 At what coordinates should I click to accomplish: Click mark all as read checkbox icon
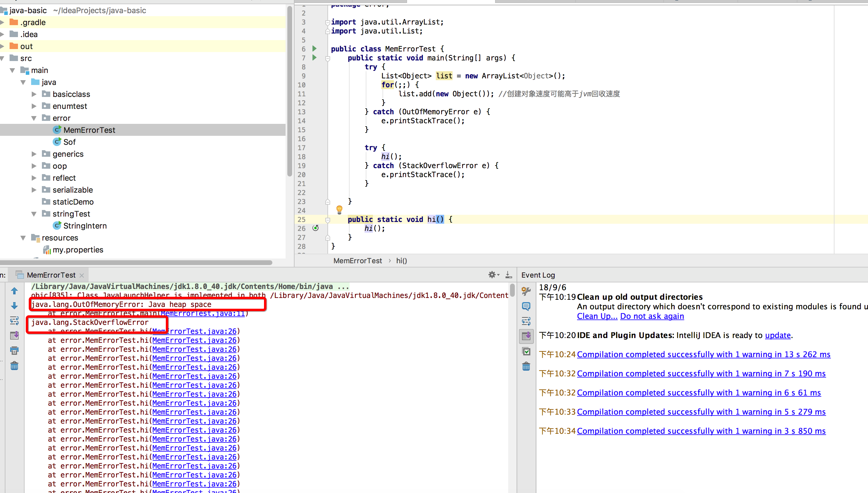pyautogui.click(x=526, y=352)
